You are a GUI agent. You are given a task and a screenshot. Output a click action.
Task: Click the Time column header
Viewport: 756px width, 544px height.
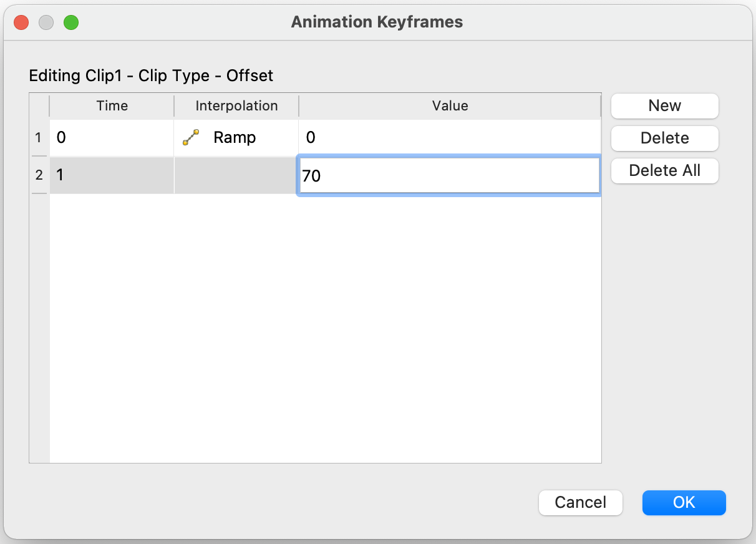112,106
